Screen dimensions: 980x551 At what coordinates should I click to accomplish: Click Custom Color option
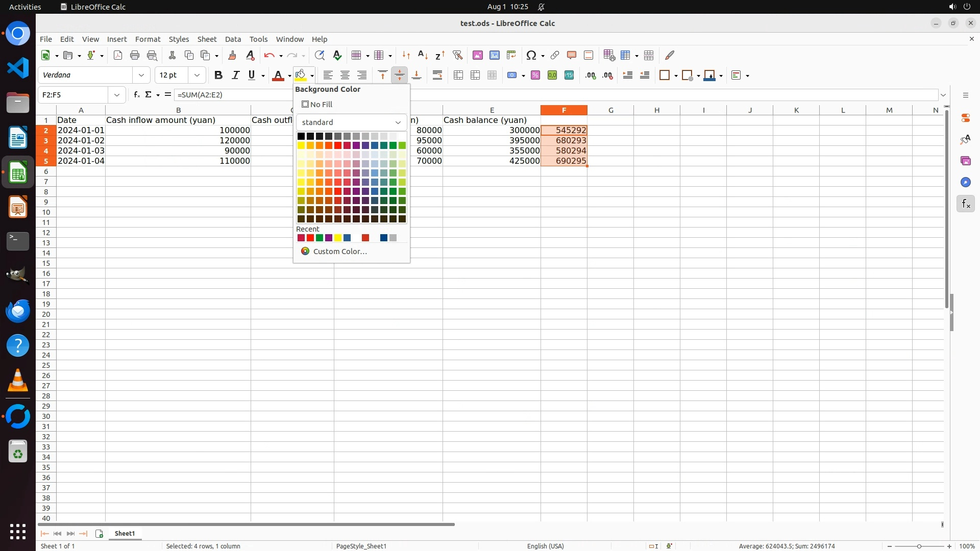(339, 252)
